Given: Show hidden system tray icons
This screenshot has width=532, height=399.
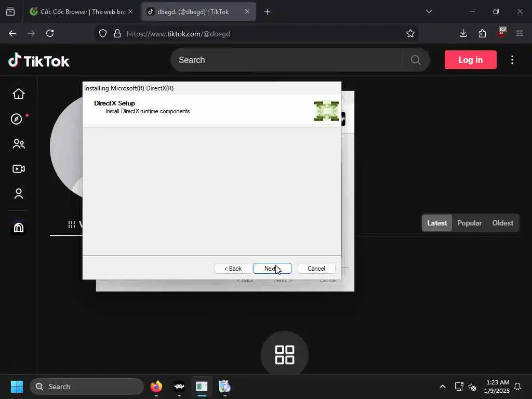Looking at the screenshot, I should coord(443,387).
